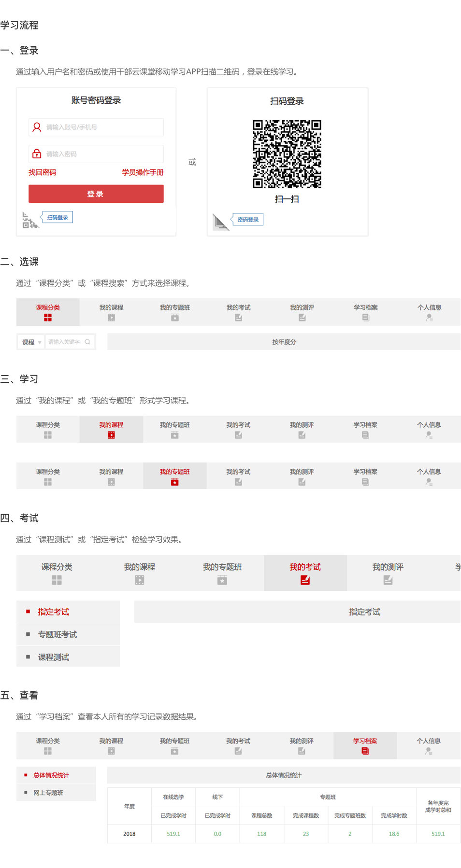Click the 18.6 value under 完成学时数
The width and height of the screenshot is (461, 868).
pyautogui.click(x=394, y=834)
